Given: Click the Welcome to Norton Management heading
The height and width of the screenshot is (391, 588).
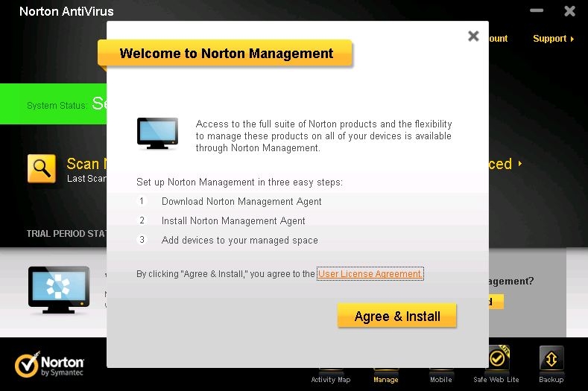Looking at the screenshot, I should coord(226,53).
